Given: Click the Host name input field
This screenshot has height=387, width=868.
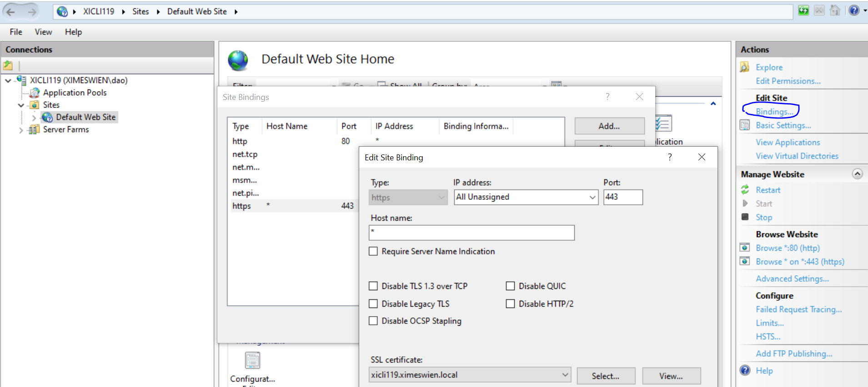Looking at the screenshot, I should pos(472,233).
